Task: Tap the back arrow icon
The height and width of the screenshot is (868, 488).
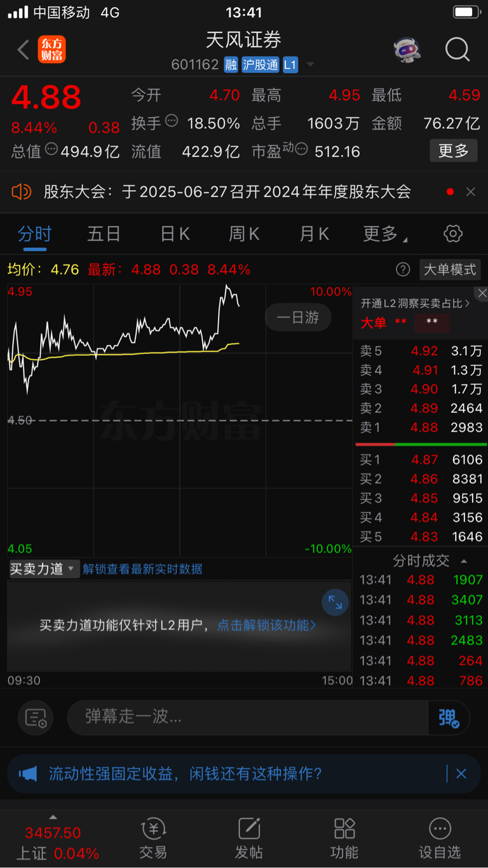Action: (24, 50)
